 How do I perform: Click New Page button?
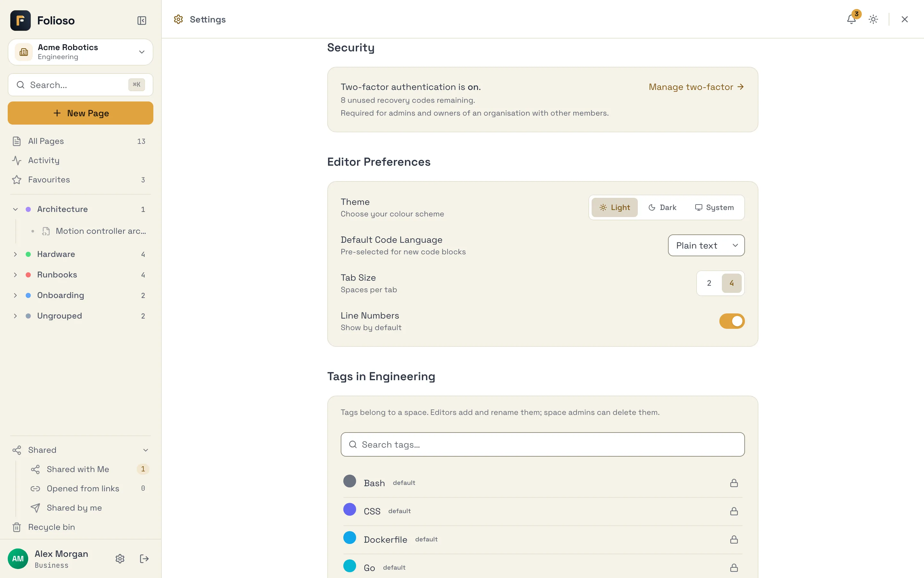81,113
